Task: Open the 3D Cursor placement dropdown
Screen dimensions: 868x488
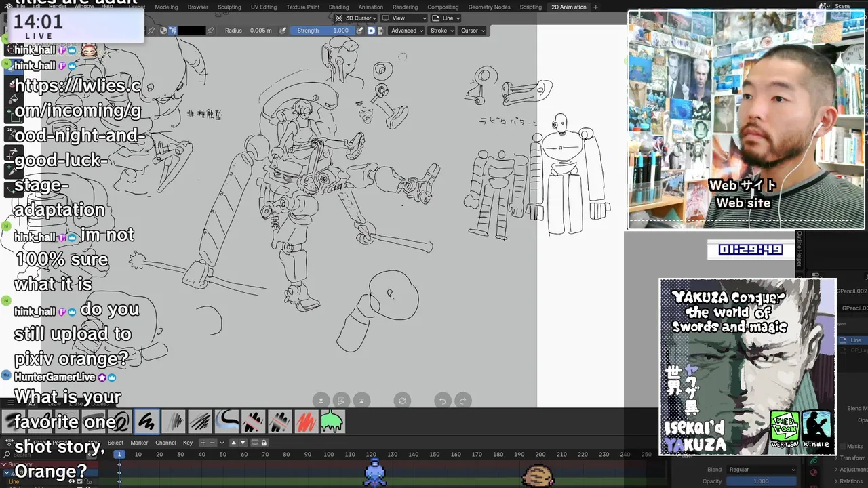Action: 357,18
